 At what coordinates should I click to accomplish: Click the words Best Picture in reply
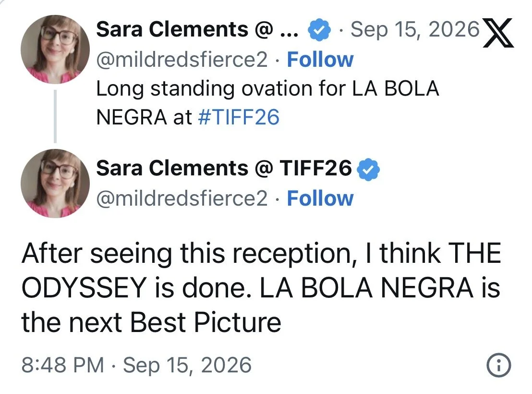point(206,322)
